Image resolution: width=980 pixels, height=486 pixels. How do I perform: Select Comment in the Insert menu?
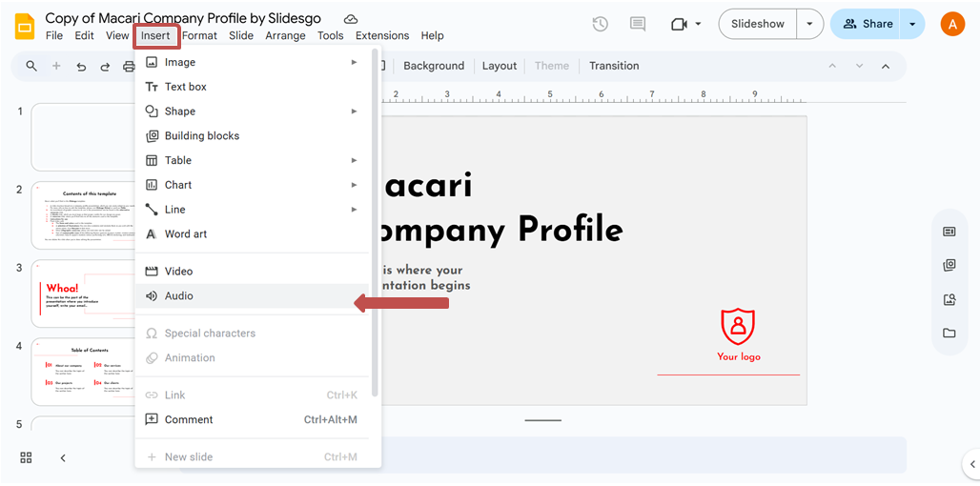coord(252,419)
